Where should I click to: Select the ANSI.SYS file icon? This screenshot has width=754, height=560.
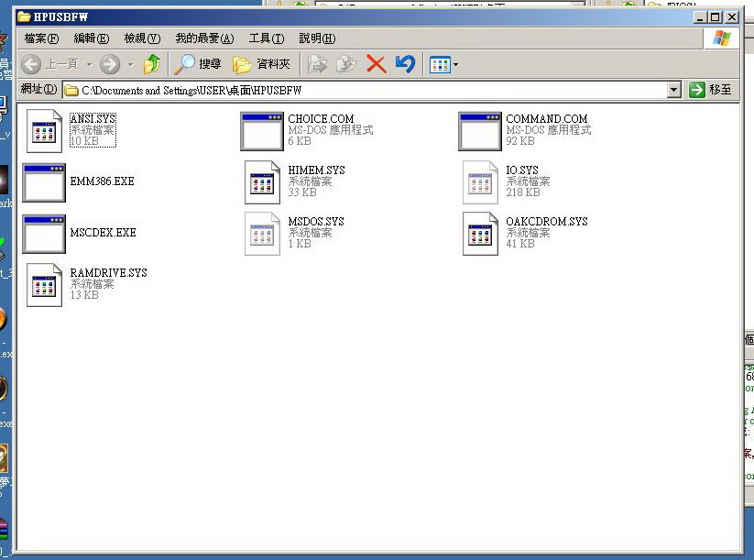pyautogui.click(x=44, y=131)
